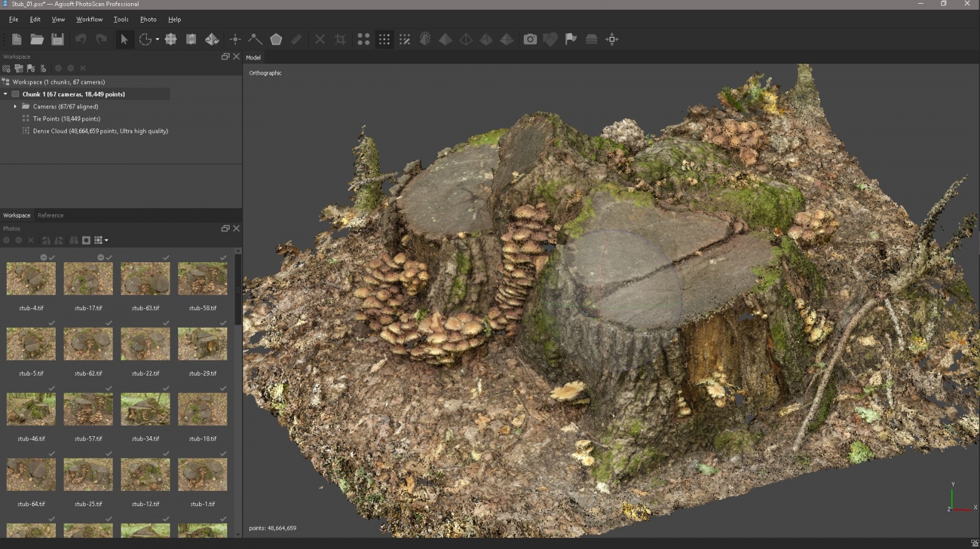
Task: Open the selection tool dropdown arrow
Action: (157, 39)
